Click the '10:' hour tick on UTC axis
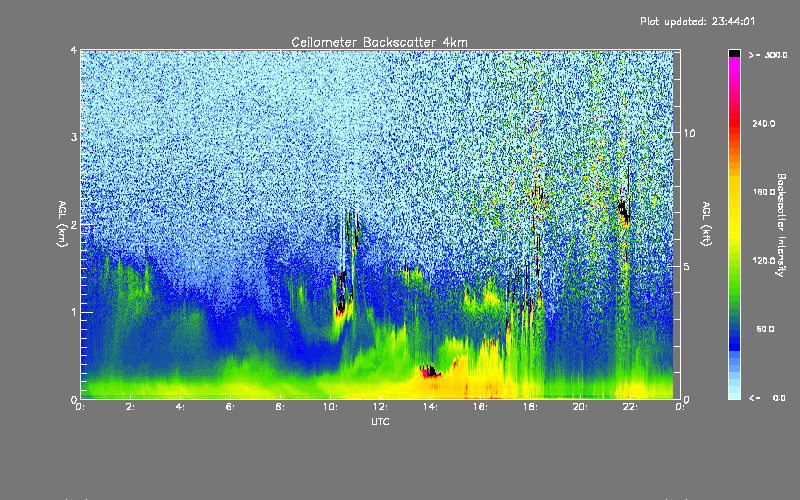 pyautogui.click(x=331, y=407)
